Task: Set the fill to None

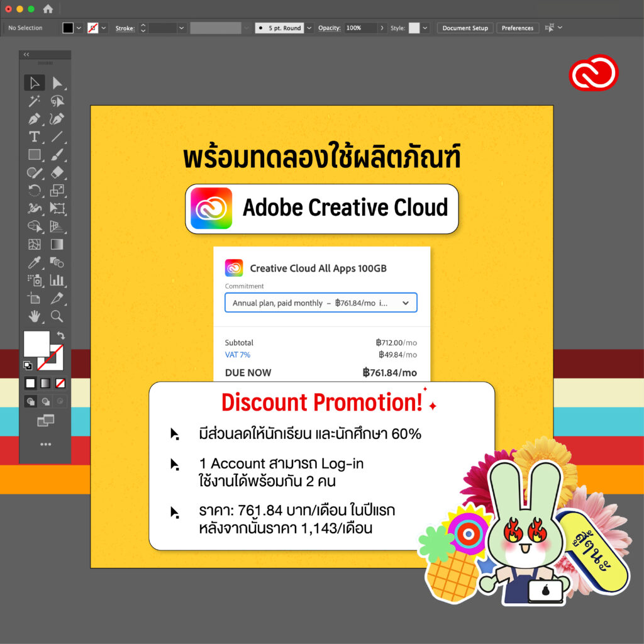Action: point(60,383)
